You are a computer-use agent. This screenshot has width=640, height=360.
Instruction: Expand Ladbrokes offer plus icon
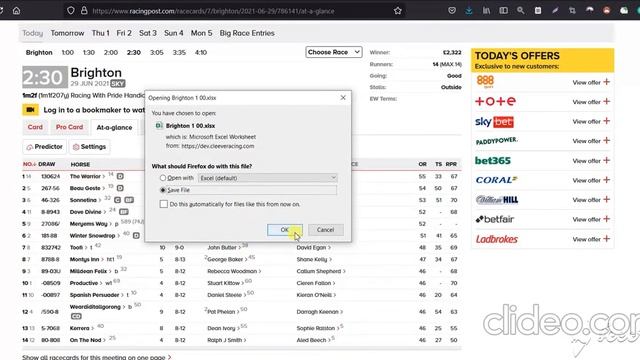[x=607, y=239]
